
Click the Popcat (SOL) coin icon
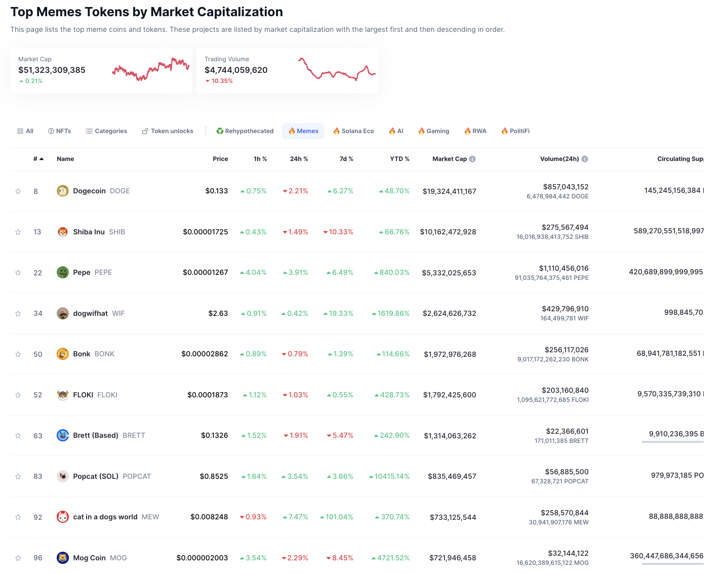coord(62,476)
